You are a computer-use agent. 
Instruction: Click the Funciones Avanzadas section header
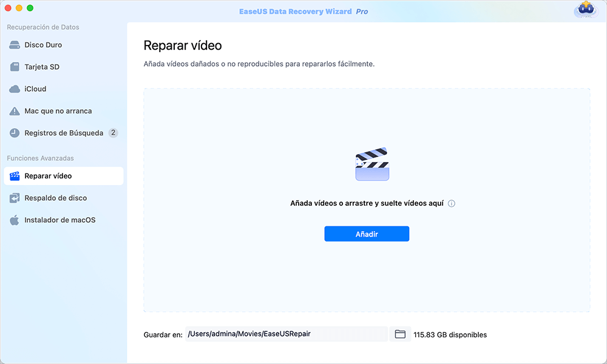(x=40, y=158)
